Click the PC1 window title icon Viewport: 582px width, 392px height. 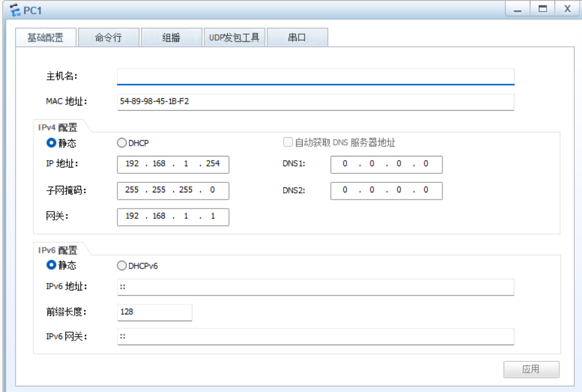coord(15,10)
